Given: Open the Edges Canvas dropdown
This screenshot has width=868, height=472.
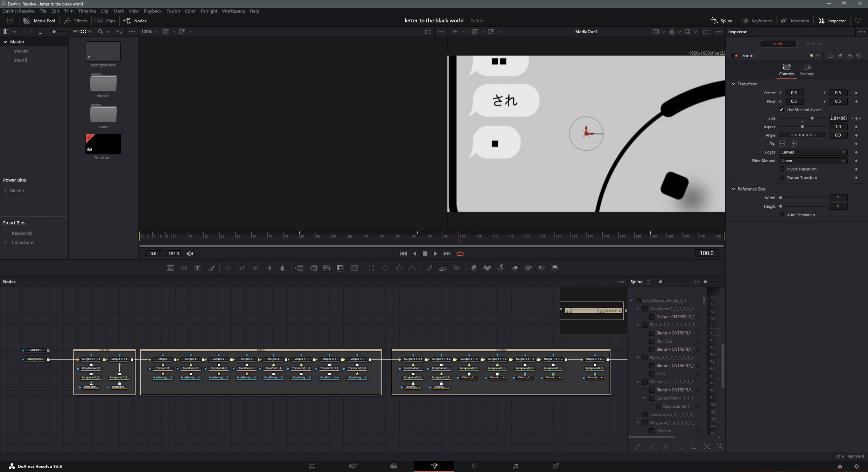Looking at the screenshot, I should tap(813, 152).
